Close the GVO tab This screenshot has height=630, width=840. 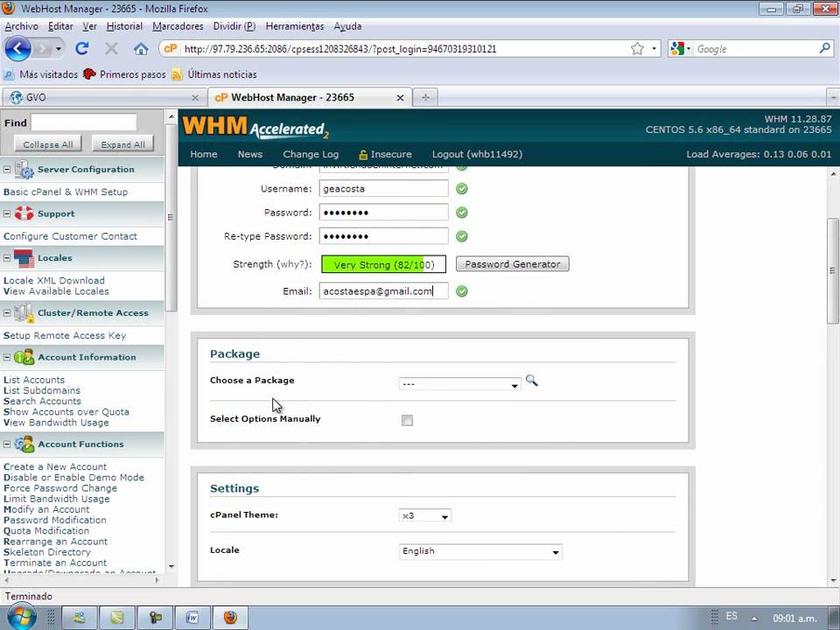tap(195, 97)
